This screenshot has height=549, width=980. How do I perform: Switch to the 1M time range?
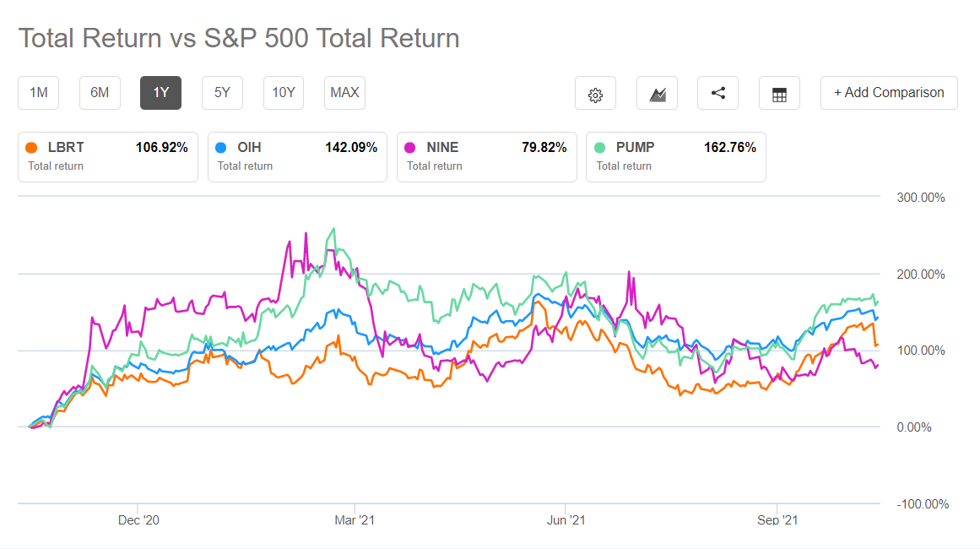point(38,93)
